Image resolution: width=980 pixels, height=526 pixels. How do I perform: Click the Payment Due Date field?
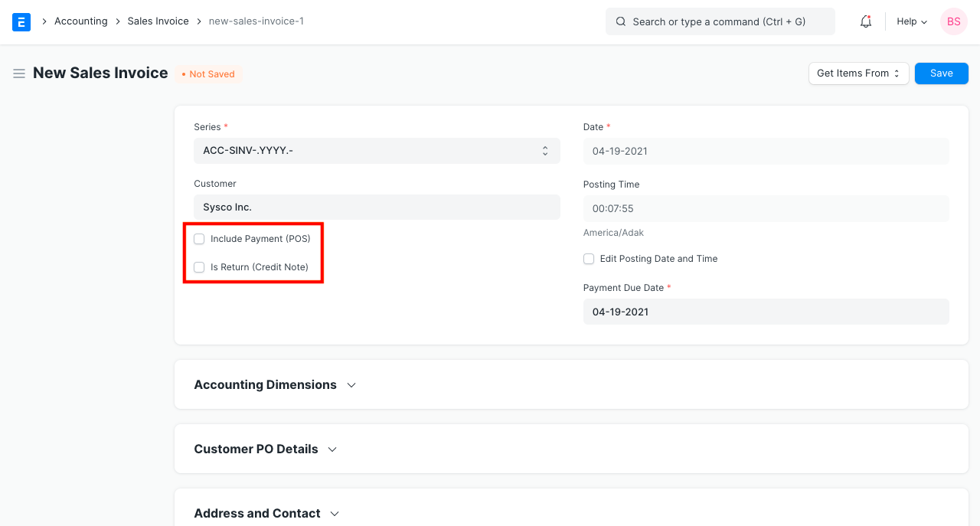(766, 312)
